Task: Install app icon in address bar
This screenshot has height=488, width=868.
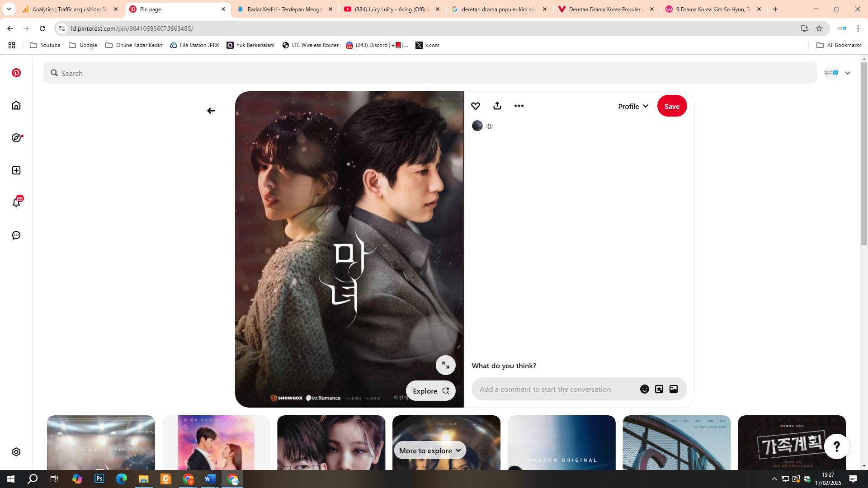Action: pos(805,28)
